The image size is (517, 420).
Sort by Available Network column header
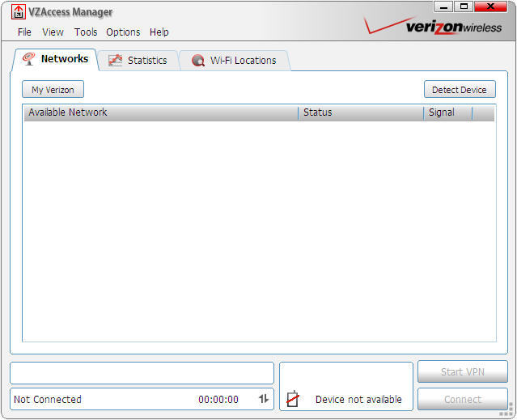click(161, 112)
